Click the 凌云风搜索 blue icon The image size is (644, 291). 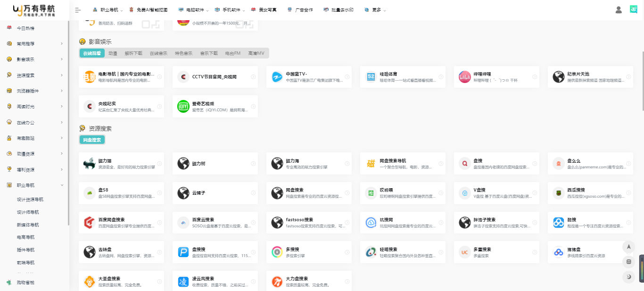183,282
